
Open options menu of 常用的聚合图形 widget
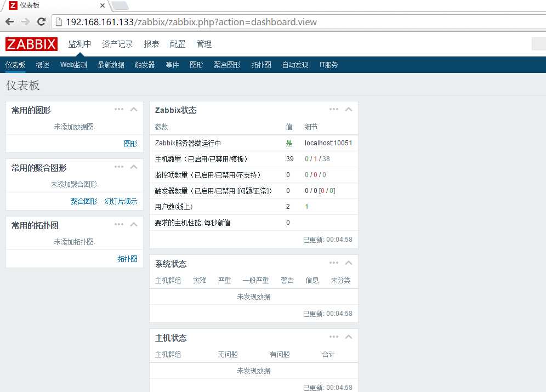pyautogui.click(x=119, y=167)
